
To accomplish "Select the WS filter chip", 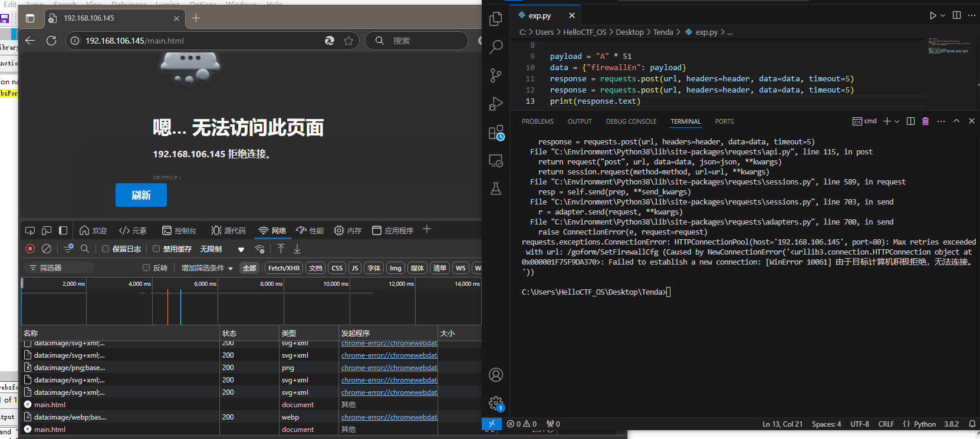I will click(x=461, y=268).
